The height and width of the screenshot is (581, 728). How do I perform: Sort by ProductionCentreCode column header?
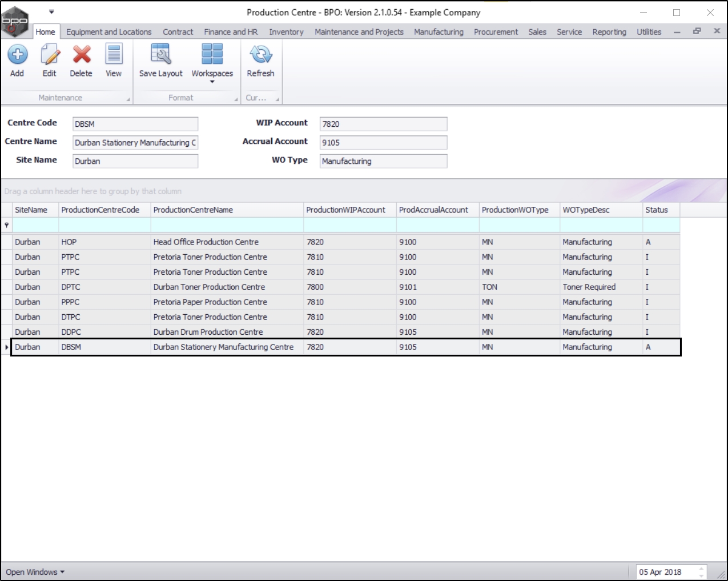100,210
